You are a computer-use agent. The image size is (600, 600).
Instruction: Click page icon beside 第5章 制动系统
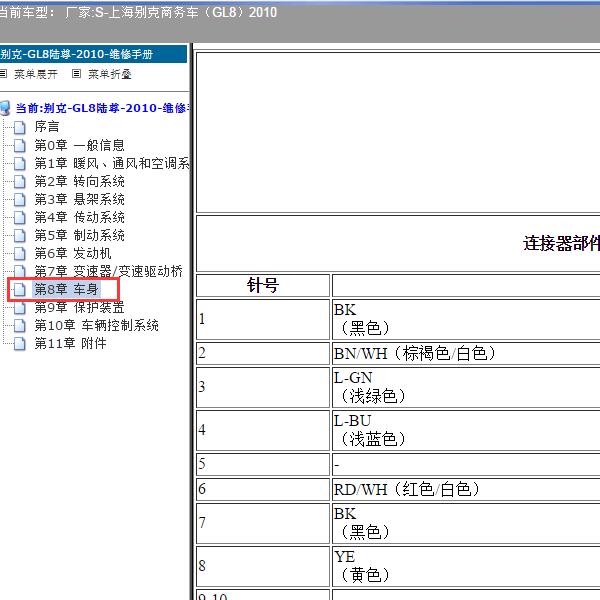click(20, 235)
